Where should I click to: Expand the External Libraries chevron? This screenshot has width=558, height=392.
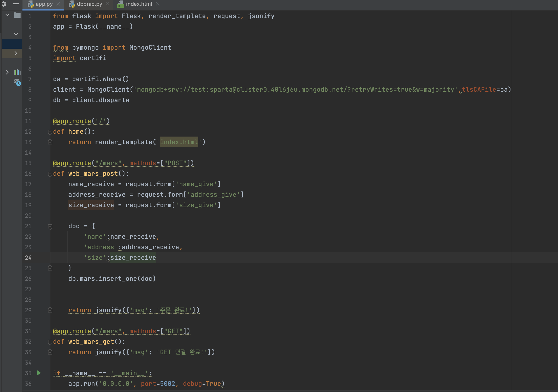[x=7, y=72]
